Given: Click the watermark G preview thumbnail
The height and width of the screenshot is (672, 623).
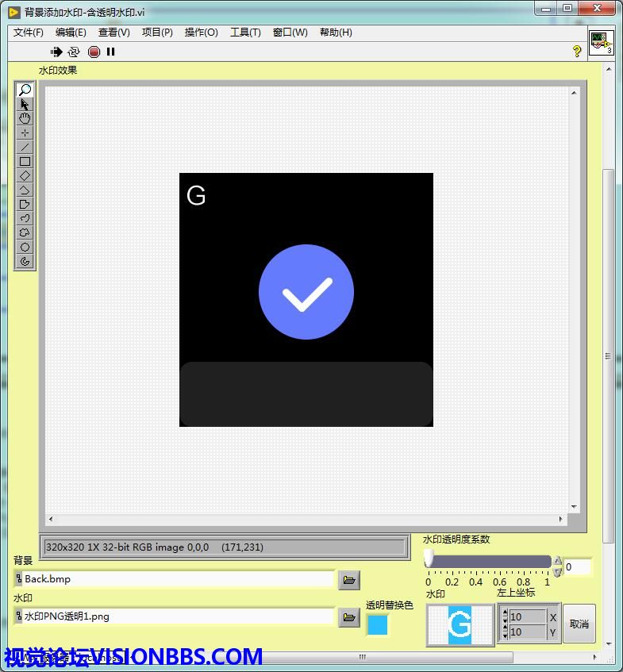Looking at the screenshot, I should 460,625.
